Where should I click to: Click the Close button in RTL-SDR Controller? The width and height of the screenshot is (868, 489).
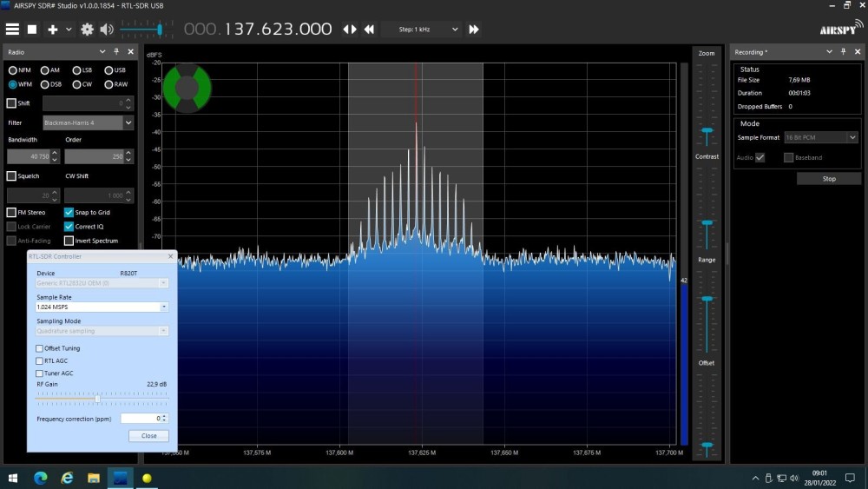pos(149,436)
